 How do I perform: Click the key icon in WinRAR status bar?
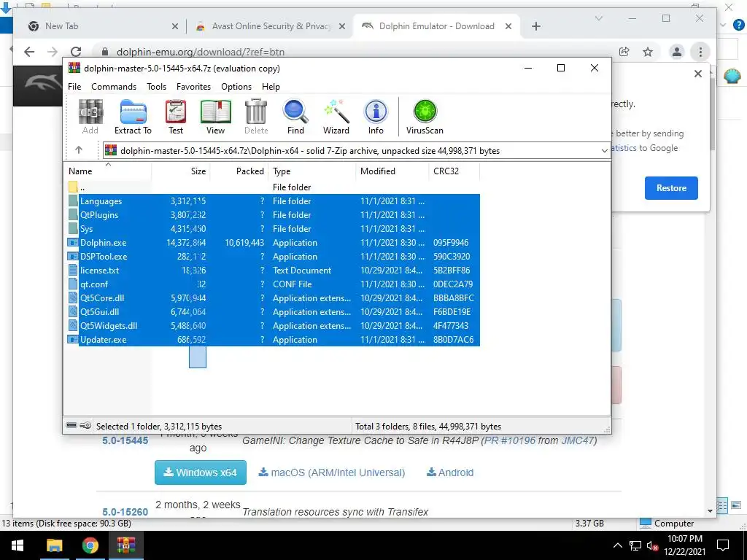coord(85,425)
